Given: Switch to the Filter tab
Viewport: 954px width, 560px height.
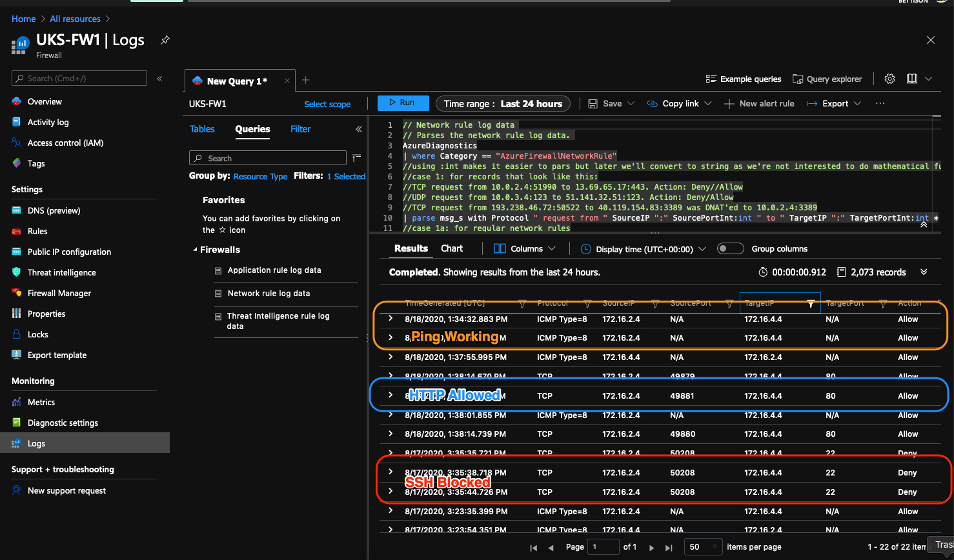Looking at the screenshot, I should (x=300, y=129).
